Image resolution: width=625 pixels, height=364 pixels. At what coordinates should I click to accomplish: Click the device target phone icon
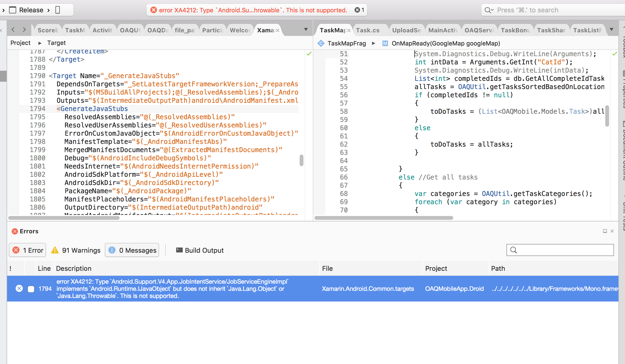(58, 10)
